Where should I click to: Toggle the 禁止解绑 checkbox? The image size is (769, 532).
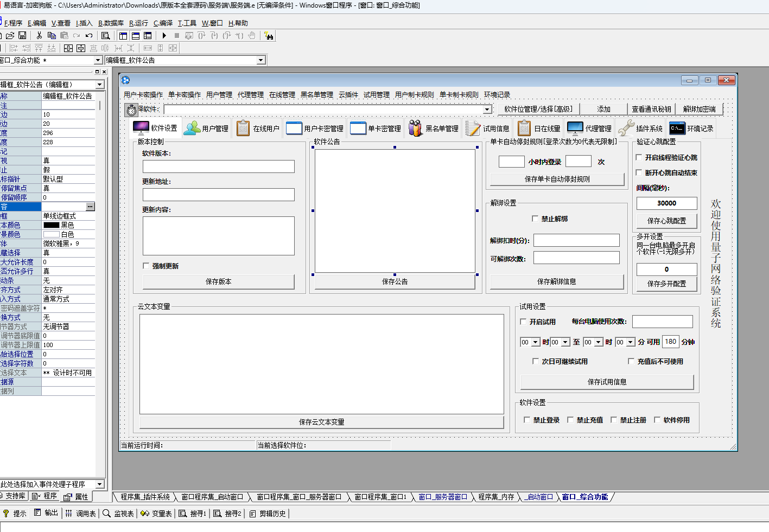tap(536, 219)
